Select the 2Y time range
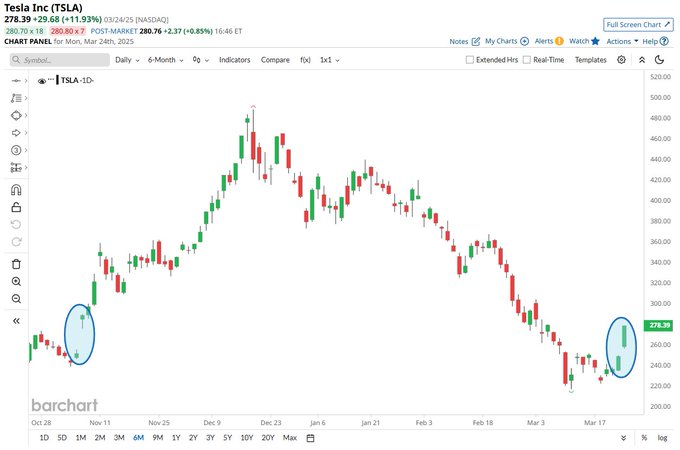680x450 pixels. 193,438
